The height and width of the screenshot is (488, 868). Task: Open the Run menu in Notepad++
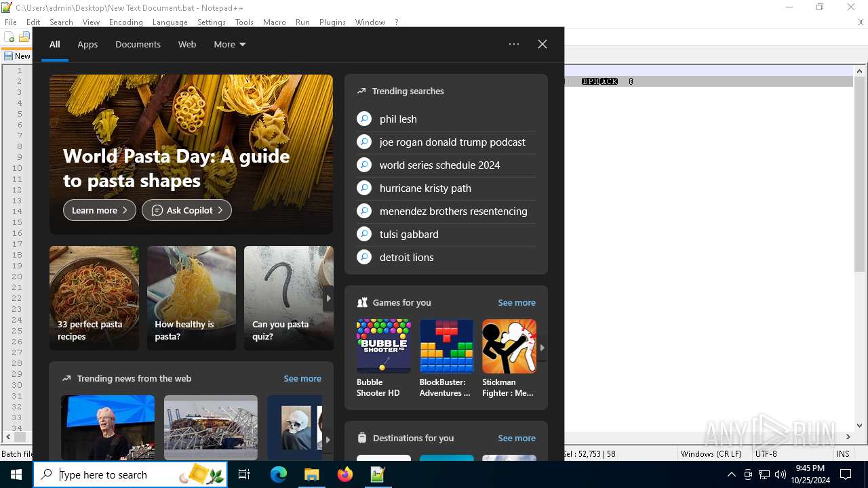(302, 22)
